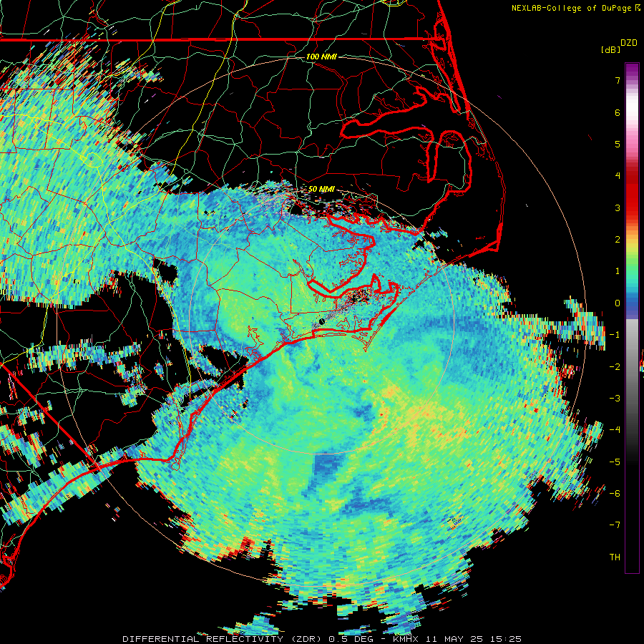Click the [dB] unit label
644x644 pixels.
[610, 50]
